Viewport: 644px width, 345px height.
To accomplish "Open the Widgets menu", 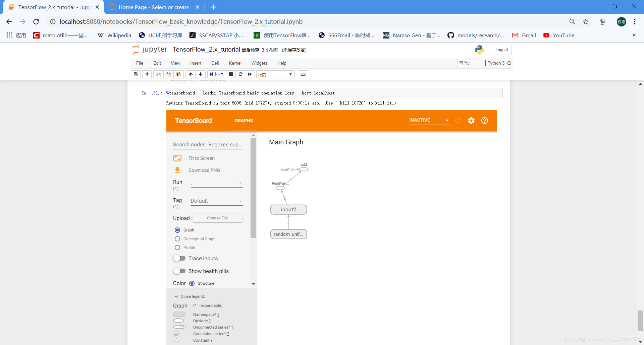I will [x=259, y=63].
